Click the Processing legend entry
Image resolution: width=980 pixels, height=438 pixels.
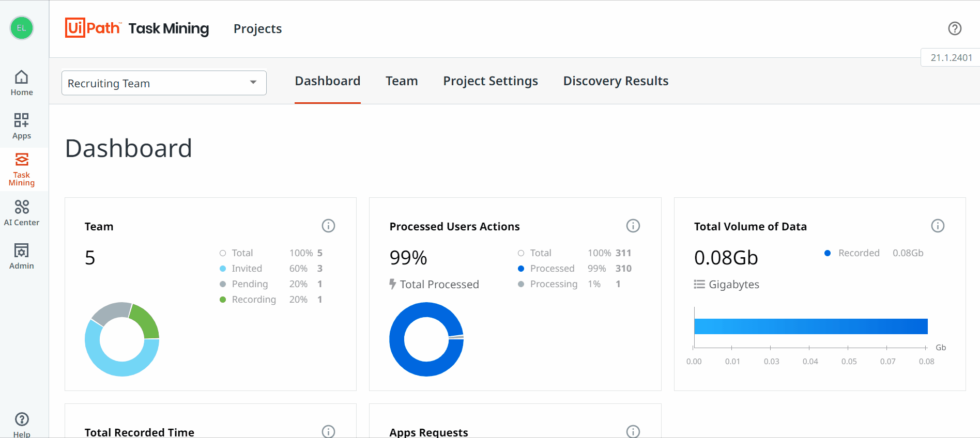point(569,284)
